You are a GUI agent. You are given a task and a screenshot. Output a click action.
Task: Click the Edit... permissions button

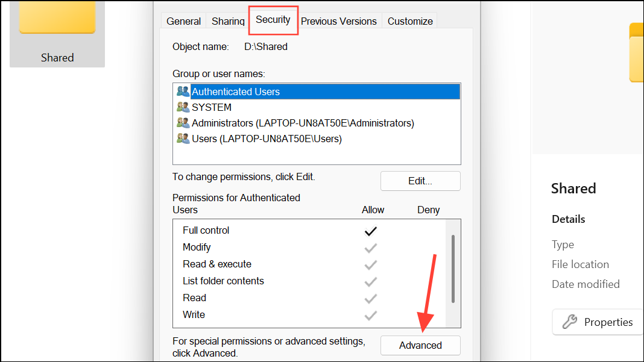tap(420, 181)
